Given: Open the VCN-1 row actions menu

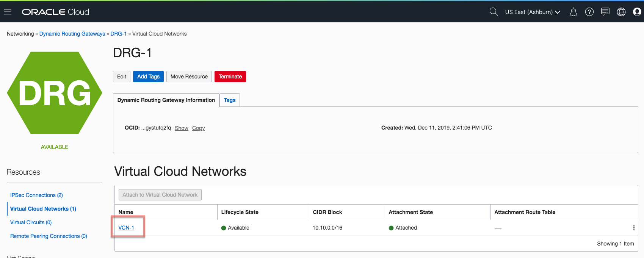Looking at the screenshot, I should 633,228.
